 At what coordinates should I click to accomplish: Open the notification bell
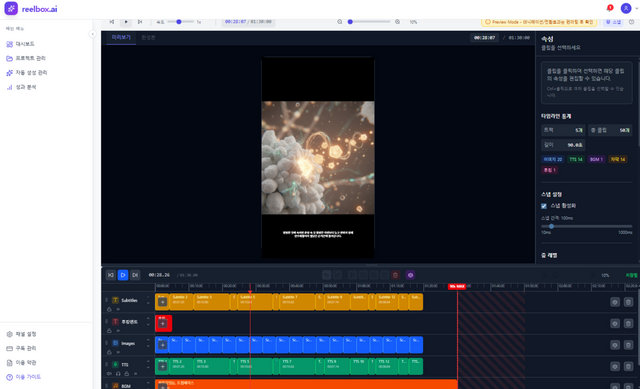(609, 8)
